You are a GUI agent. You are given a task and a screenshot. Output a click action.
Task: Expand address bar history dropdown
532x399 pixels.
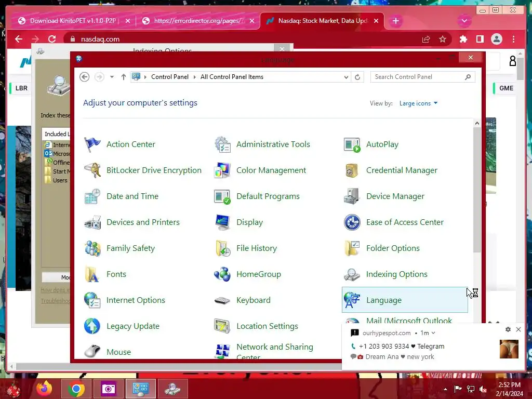point(346,77)
